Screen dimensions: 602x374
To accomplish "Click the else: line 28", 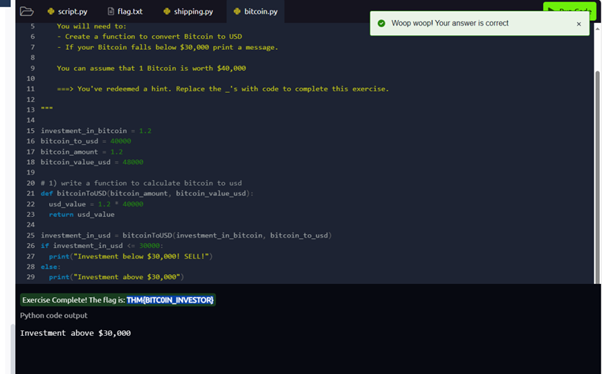I will (51, 266).
